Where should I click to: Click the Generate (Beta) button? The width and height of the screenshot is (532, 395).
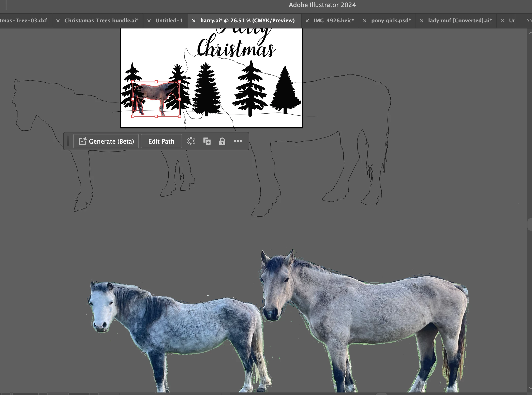coord(106,141)
